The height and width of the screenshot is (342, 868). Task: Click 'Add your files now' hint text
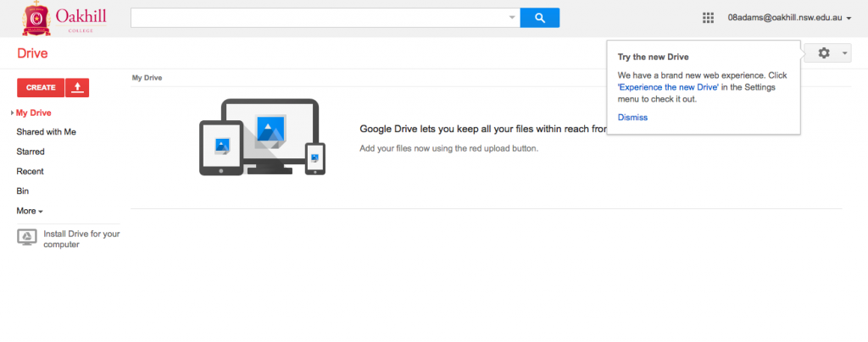[x=449, y=148]
